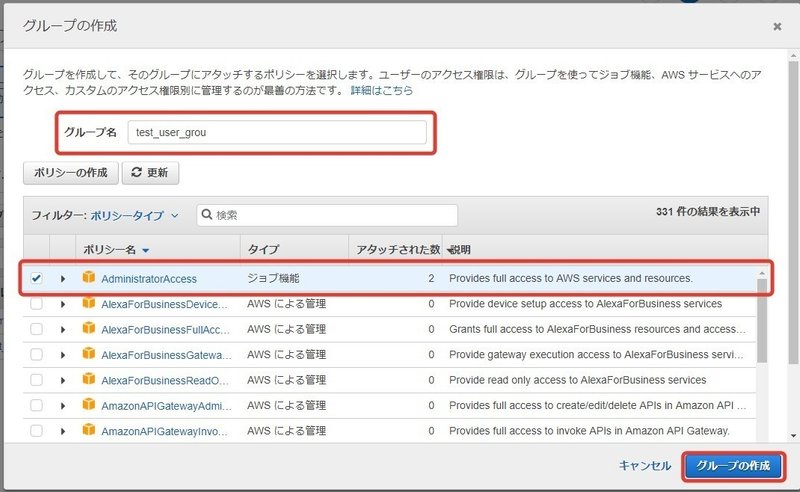Viewport: 800px width, 492px height.
Task: Expand the AmazonAPIGatewayAdmi row details
Action: point(63,406)
